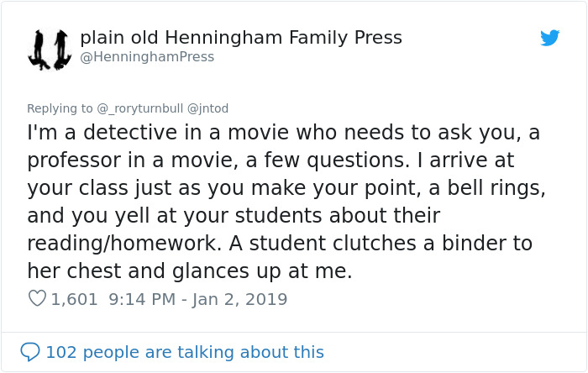588x373 pixels.
Task: Click the "Replying to" label text
Action: click(60, 108)
